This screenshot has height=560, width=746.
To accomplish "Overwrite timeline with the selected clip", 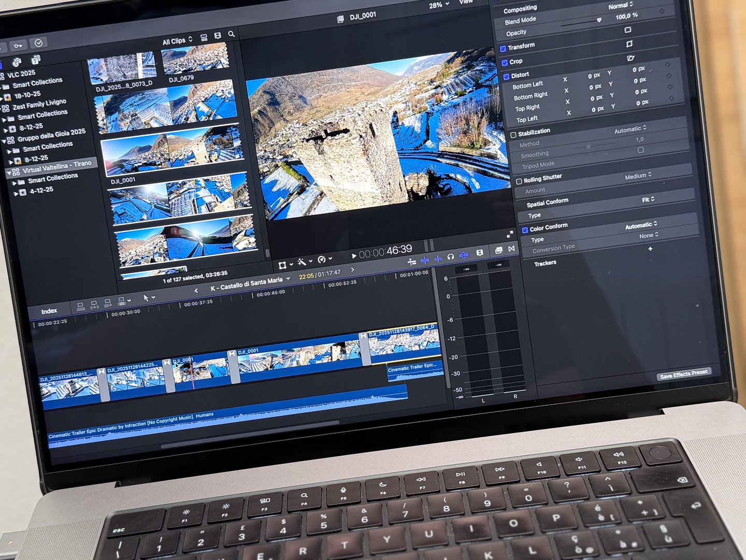I will tap(122, 301).
